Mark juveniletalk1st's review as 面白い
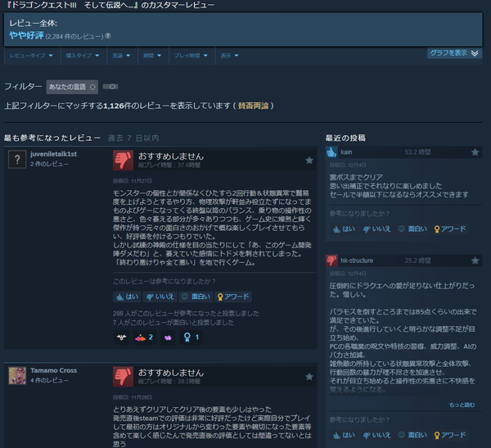This screenshot has height=448, width=491. [x=196, y=296]
